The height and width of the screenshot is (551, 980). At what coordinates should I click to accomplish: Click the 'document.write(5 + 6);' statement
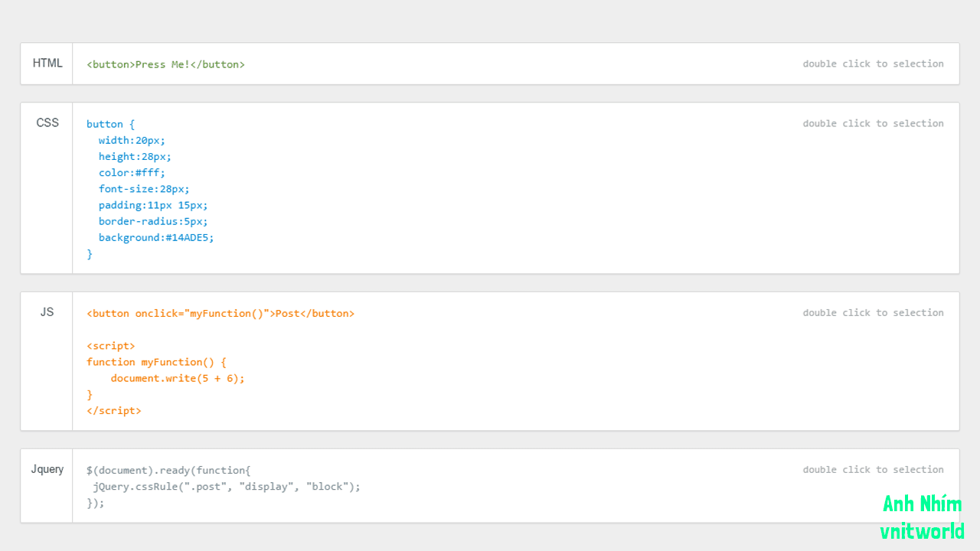178,378
